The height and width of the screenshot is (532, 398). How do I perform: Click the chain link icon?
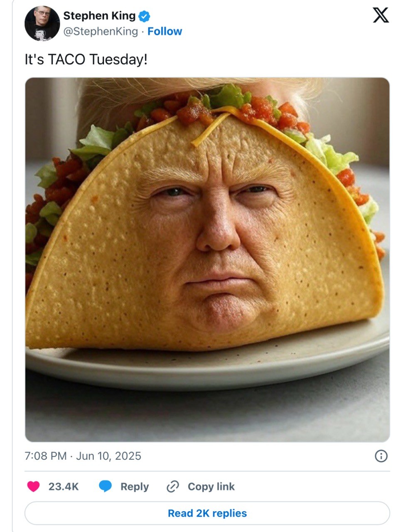tap(172, 486)
